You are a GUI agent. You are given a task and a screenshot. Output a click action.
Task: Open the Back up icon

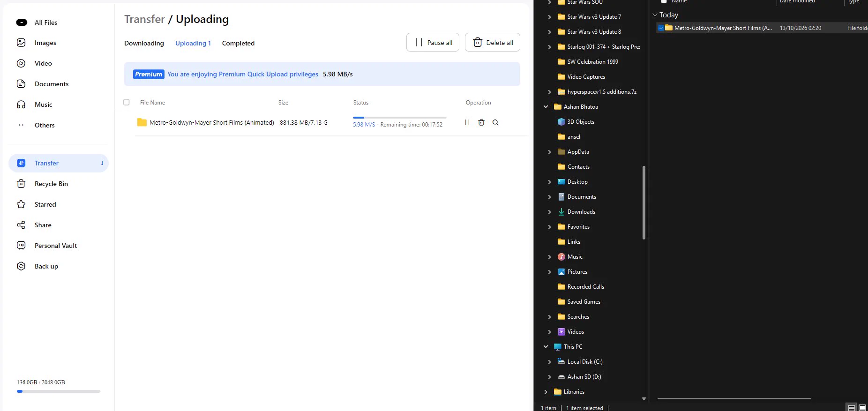[x=21, y=266]
